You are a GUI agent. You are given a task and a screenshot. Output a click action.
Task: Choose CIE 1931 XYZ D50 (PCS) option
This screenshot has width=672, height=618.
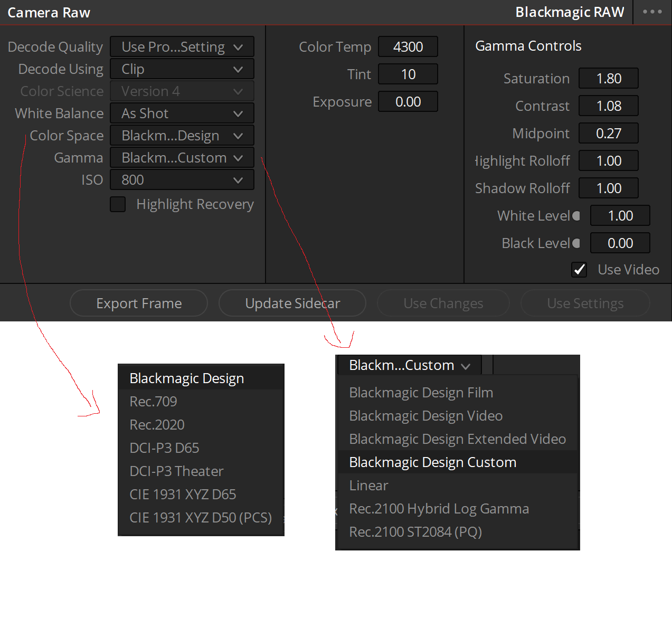tap(201, 518)
